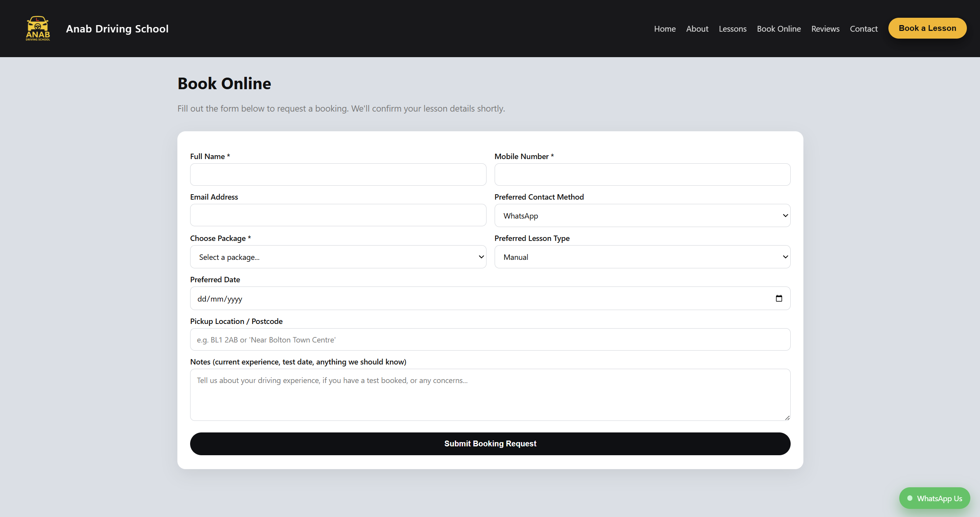Open the date picker calendar icon
The width and height of the screenshot is (980, 517).
tap(779, 298)
